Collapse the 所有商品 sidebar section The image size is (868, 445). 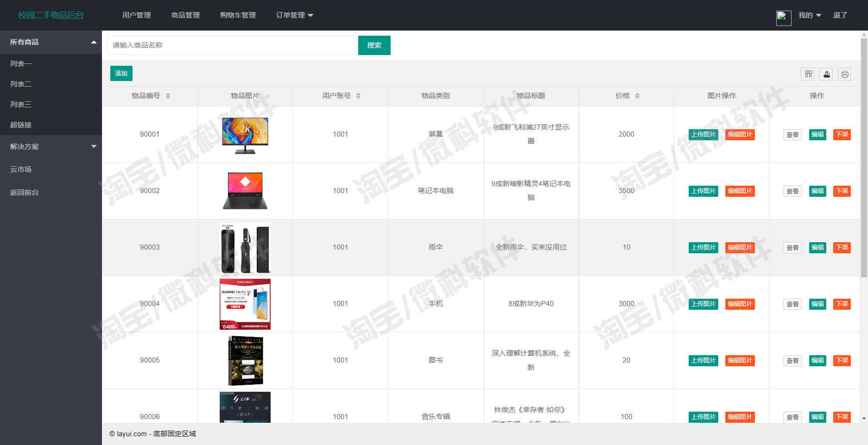coord(51,42)
